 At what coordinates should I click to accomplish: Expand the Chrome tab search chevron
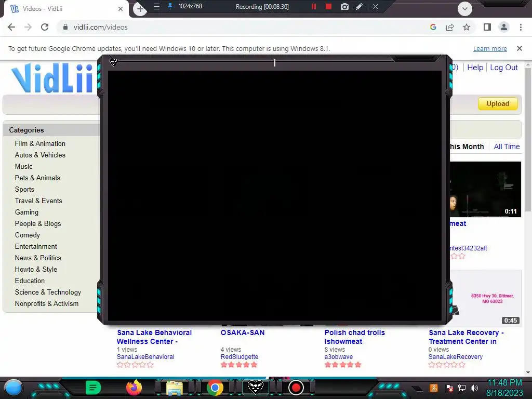[x=465, y=9]
